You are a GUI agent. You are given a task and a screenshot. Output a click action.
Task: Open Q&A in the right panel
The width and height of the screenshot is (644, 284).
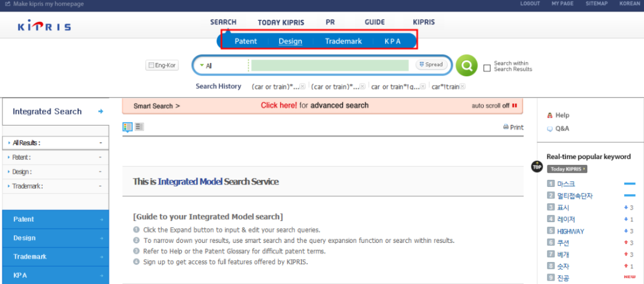tap(558, 128)
